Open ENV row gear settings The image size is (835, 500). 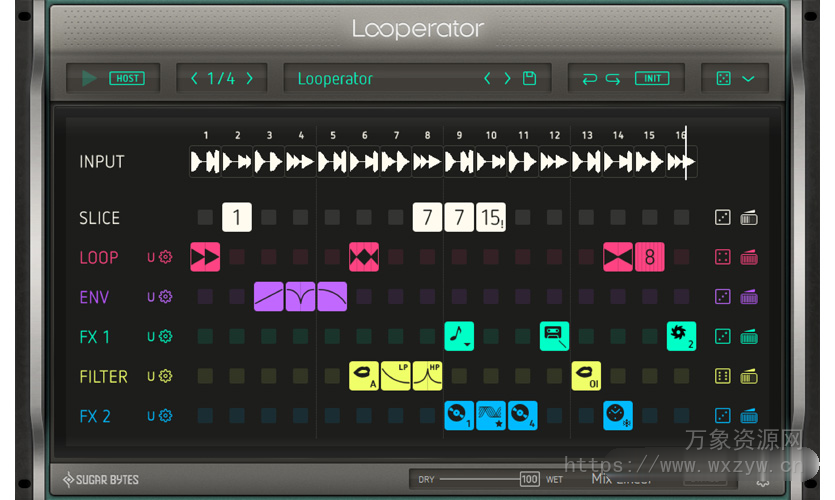pos(166,297)
